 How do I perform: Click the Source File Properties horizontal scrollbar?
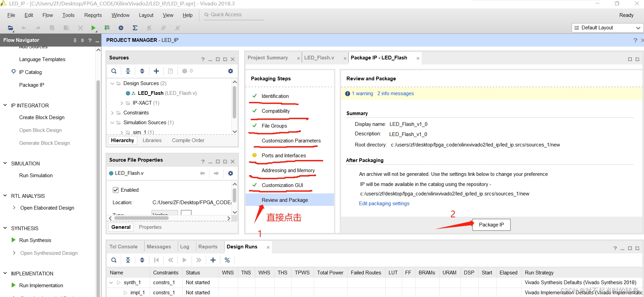[x=142, y=218]
